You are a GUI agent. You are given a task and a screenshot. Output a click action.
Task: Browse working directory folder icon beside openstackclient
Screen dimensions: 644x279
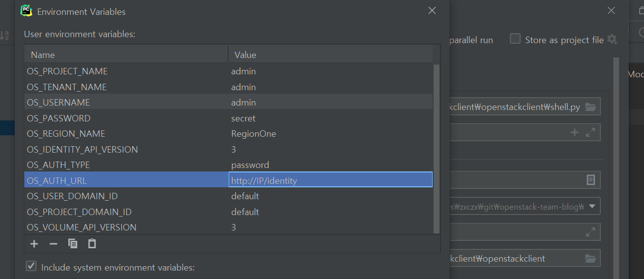[590, 258]
